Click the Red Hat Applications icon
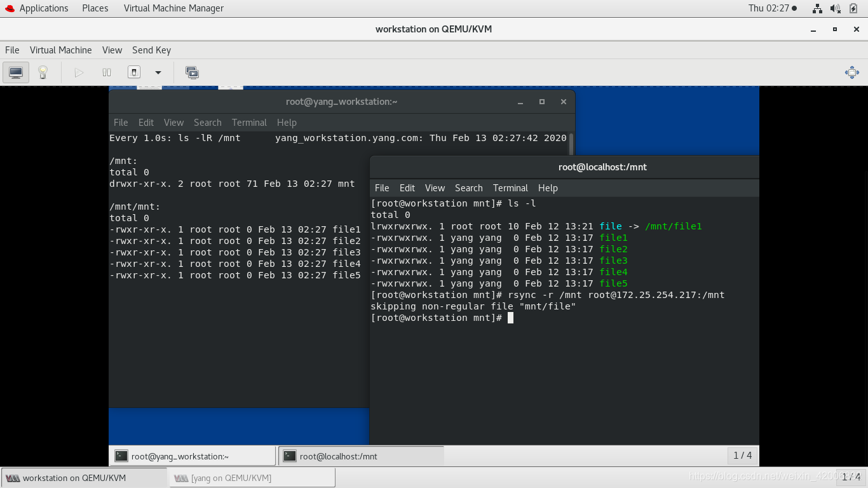Viewport: 868px width, 488px height. point(10,8)
